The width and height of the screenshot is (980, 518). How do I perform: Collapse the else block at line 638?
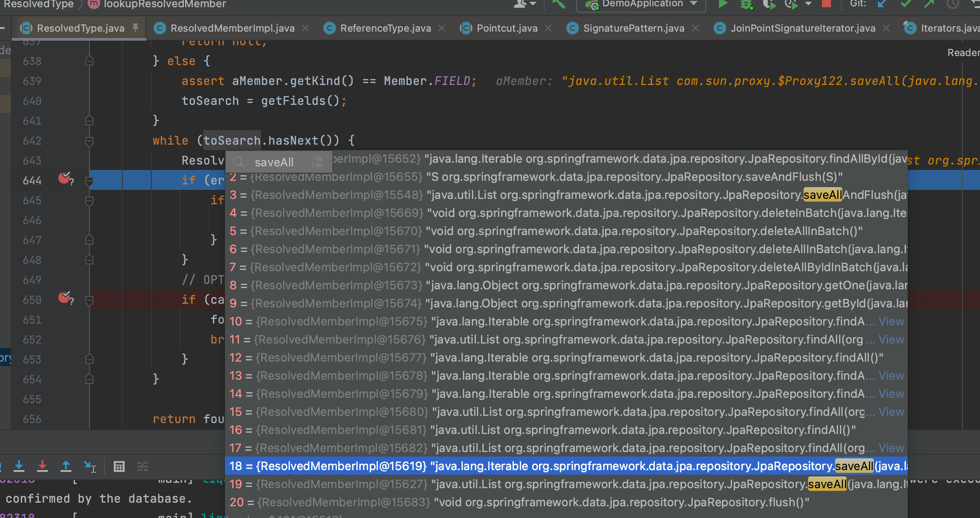coord(89,61)
